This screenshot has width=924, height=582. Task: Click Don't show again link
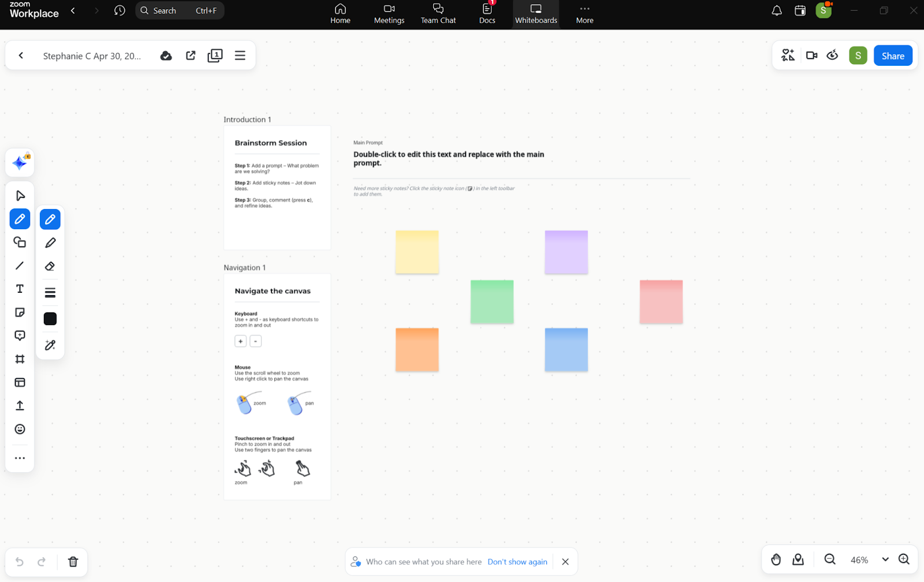517,562
